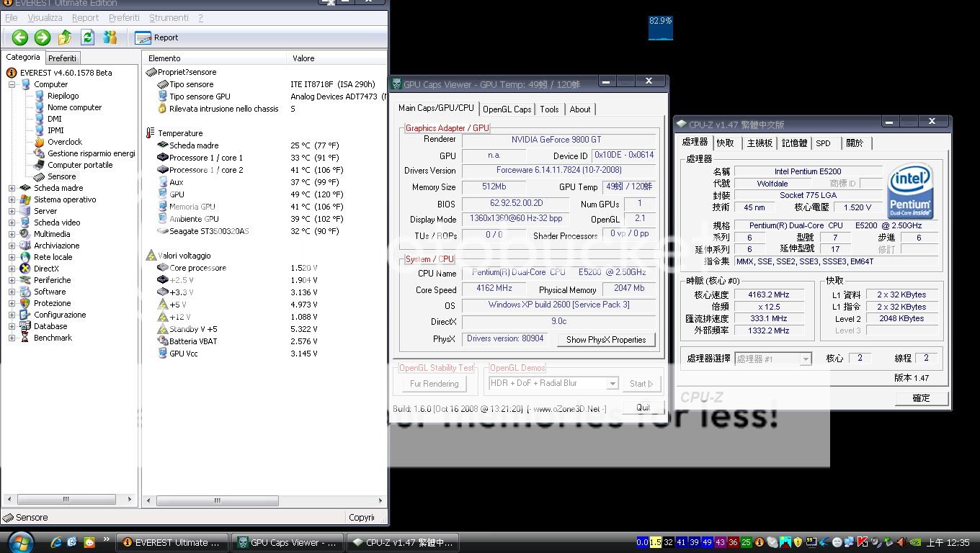Open the Strumenti menu
980x553 pixels.
coord(169,18)
